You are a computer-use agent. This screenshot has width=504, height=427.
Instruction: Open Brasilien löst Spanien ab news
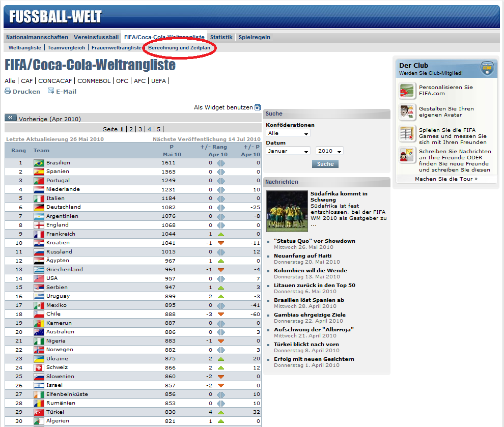309,300
